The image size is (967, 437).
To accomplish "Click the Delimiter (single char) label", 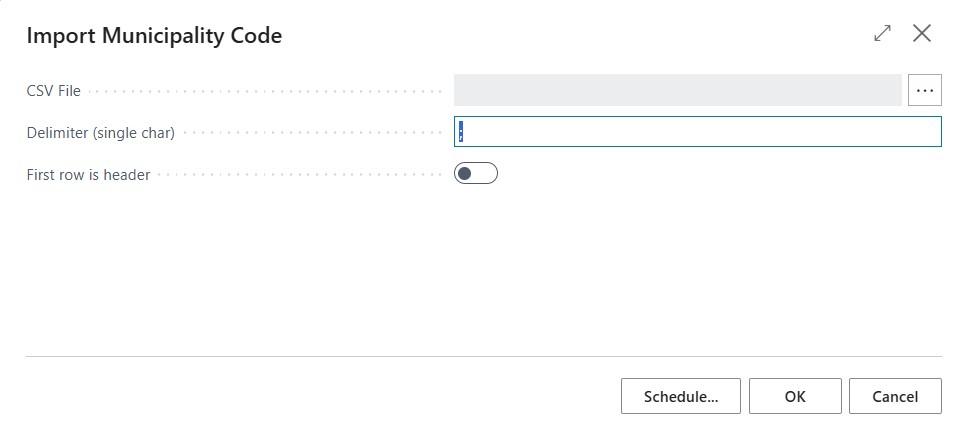I will tap(101, 133).
